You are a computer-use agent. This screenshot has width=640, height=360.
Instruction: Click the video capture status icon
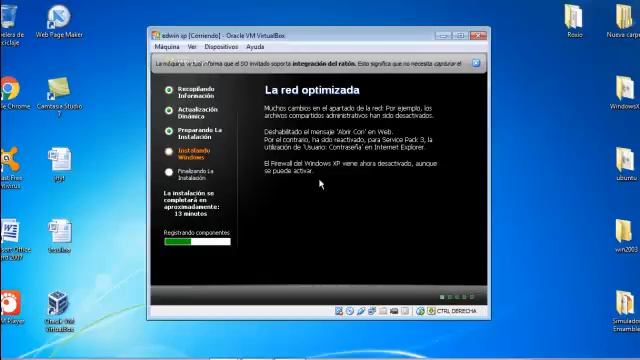coord(405,311)
